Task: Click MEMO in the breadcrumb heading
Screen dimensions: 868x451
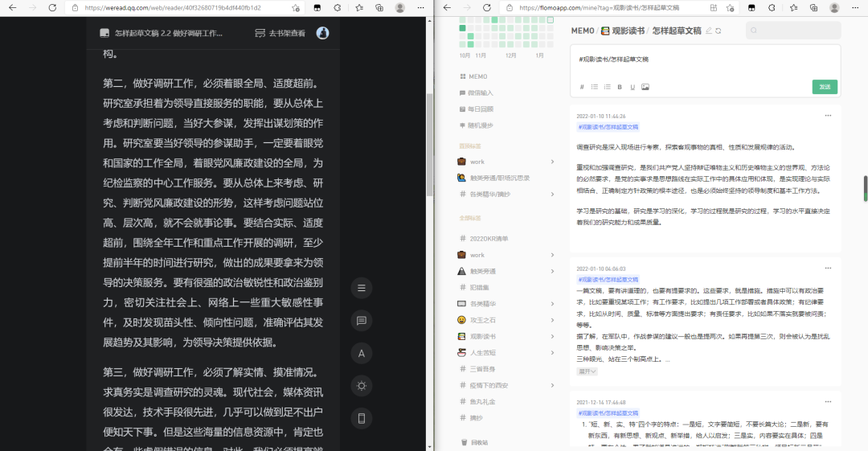Action: (583, 31)
